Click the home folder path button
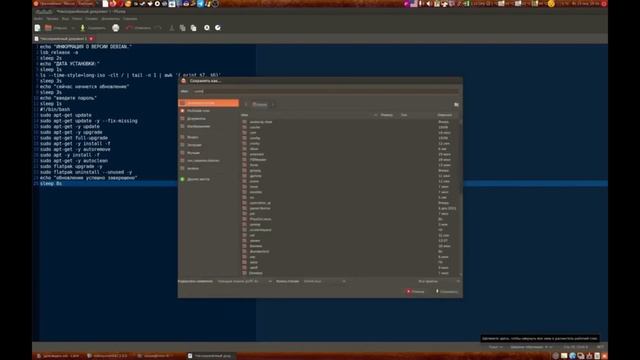This screenshot has width=640, height=360. pos(260,104)
